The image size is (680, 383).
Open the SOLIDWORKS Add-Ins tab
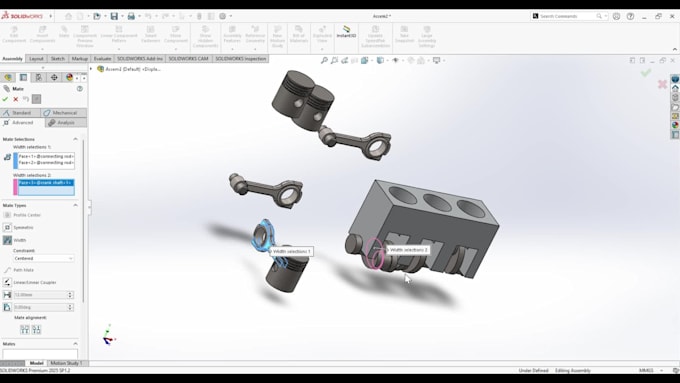pyautogui.click(x=140, y=59)
